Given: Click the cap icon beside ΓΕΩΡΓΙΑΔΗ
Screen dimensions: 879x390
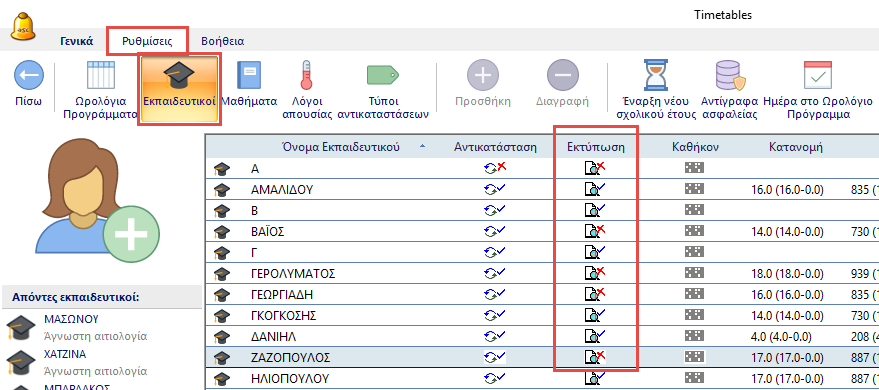Looking at the screenshot, I should 222,295.
